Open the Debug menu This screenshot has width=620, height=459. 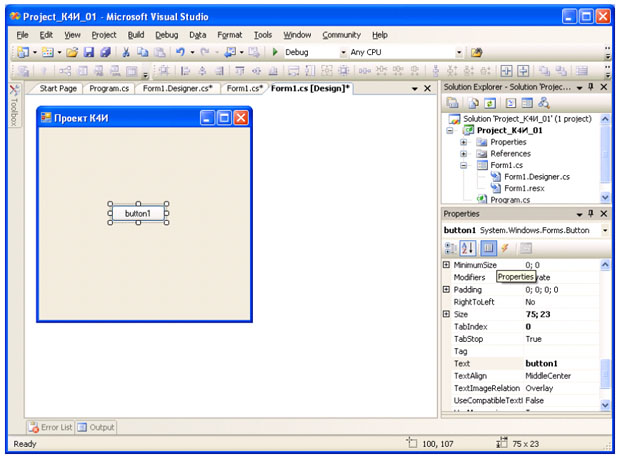(166, 35)
